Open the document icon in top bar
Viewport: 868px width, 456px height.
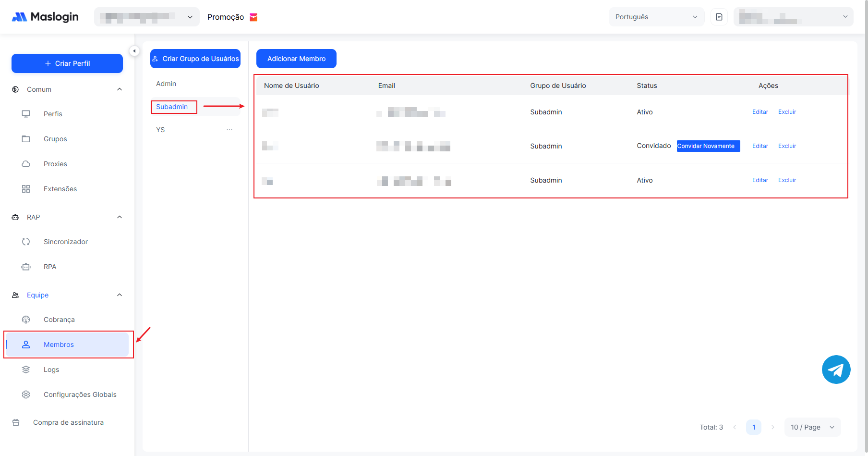(719, 17)
